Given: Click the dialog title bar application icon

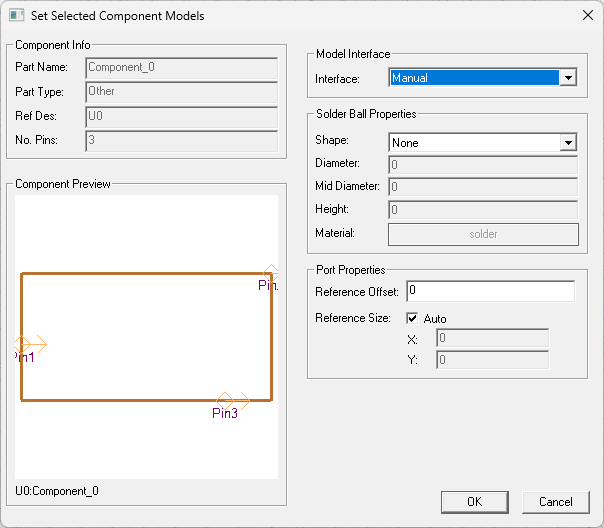Looking at the screenshot, I should (x=17, y=15).
